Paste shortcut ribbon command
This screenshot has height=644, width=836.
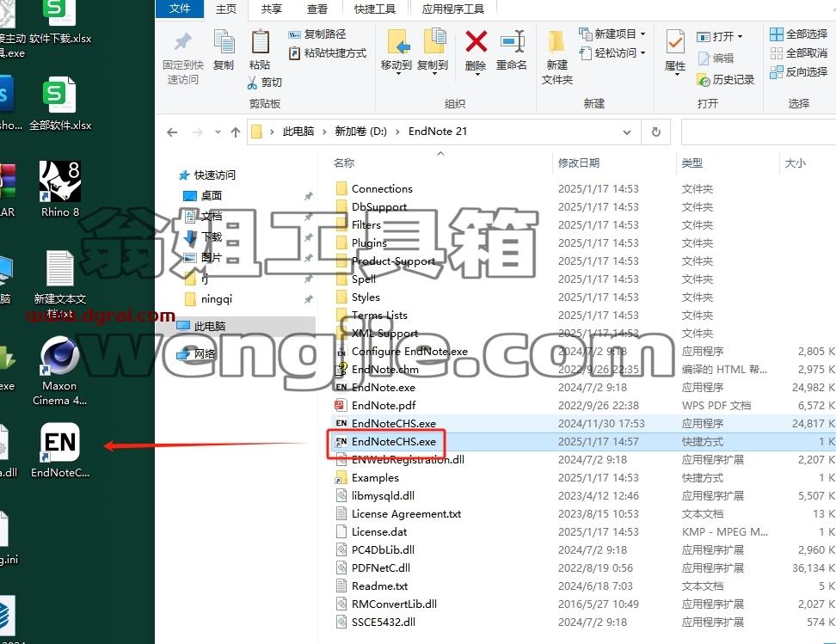click(328, 52)
